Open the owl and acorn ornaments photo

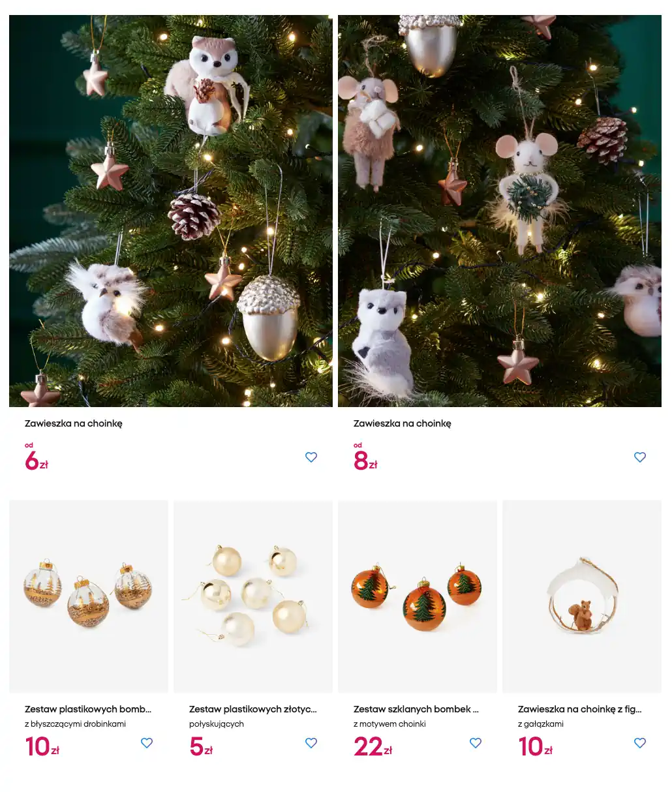click(x=171, y=211)
